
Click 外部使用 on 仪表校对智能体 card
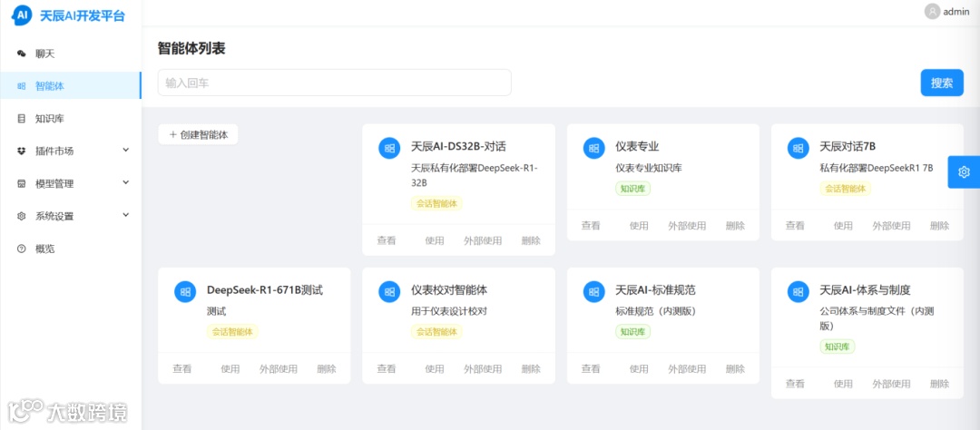coord(483,368)
